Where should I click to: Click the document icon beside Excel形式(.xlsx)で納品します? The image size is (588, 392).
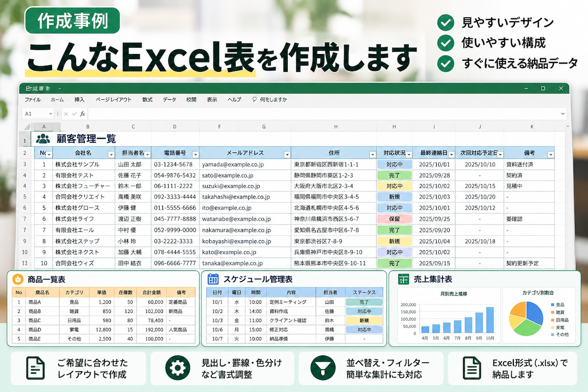(x=471, y=368)
